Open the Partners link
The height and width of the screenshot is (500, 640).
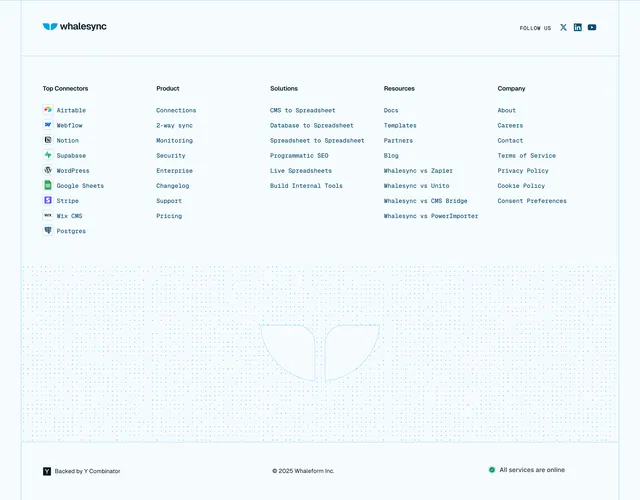point(398,140)
